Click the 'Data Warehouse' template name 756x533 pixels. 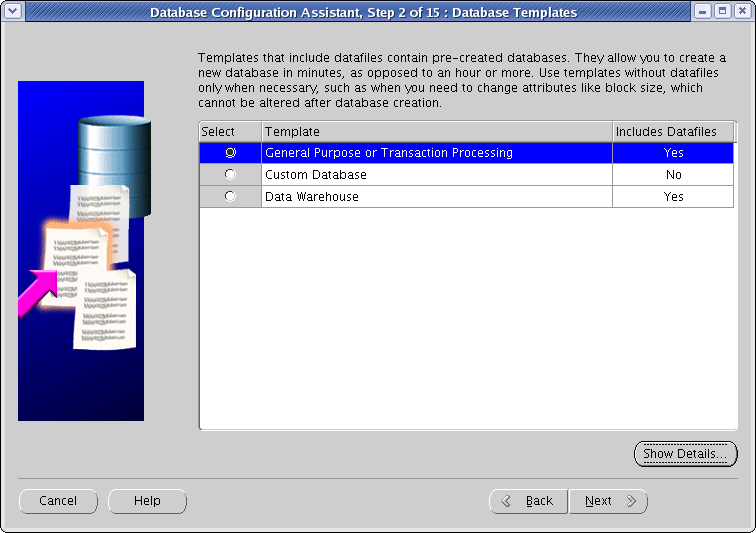pos(312,197)
